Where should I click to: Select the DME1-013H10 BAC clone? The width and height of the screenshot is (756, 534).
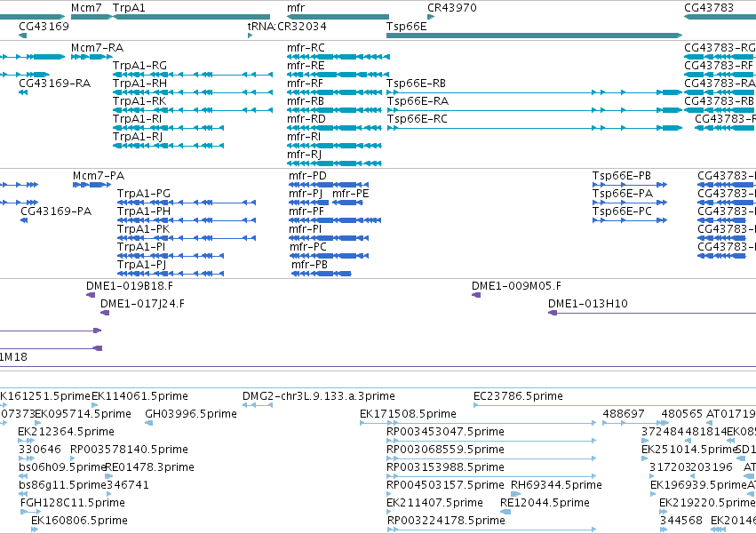588,304
